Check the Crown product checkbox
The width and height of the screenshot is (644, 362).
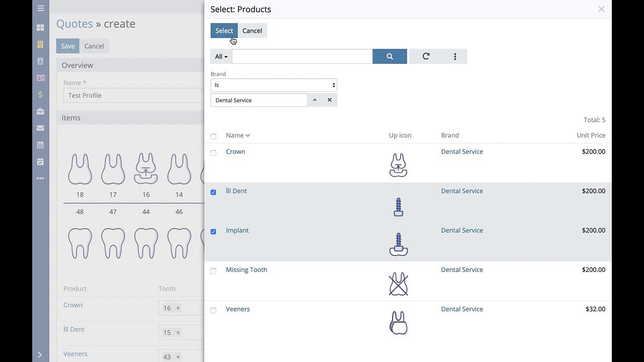[x=213, y=153]
